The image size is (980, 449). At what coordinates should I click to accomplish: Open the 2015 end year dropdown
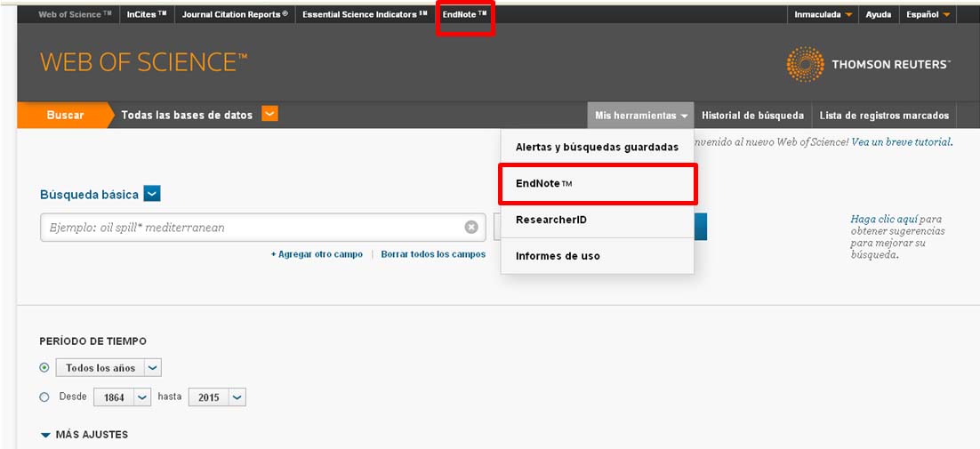tap(218, 397)
